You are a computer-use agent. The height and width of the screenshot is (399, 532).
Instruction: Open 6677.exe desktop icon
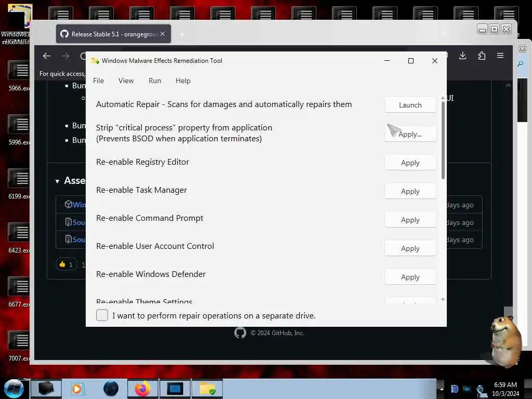pyautogui.click(x=19, y=292)
